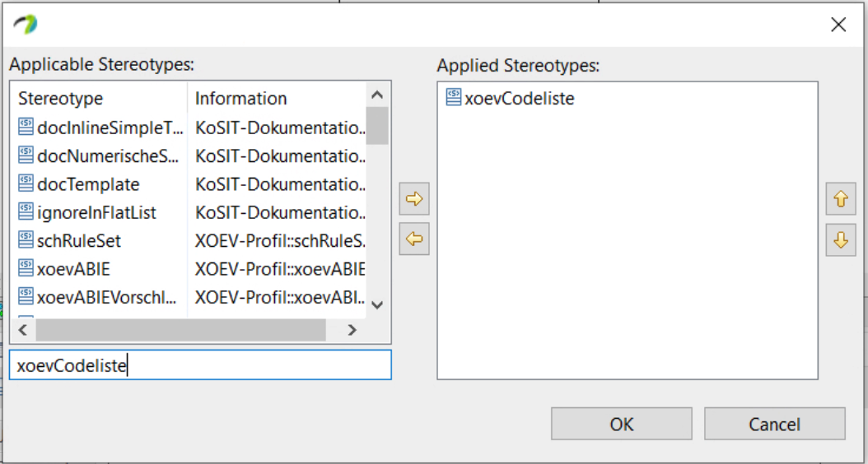Viewport: 868px width, 464px height.
Task: Click the xoevABIEVorschl... stereotype icon
Action: (26, 296)
